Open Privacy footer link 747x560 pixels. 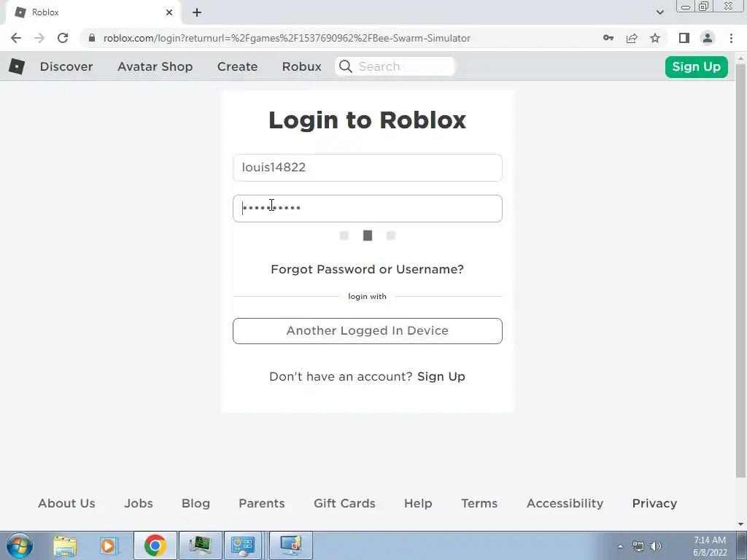654,503
